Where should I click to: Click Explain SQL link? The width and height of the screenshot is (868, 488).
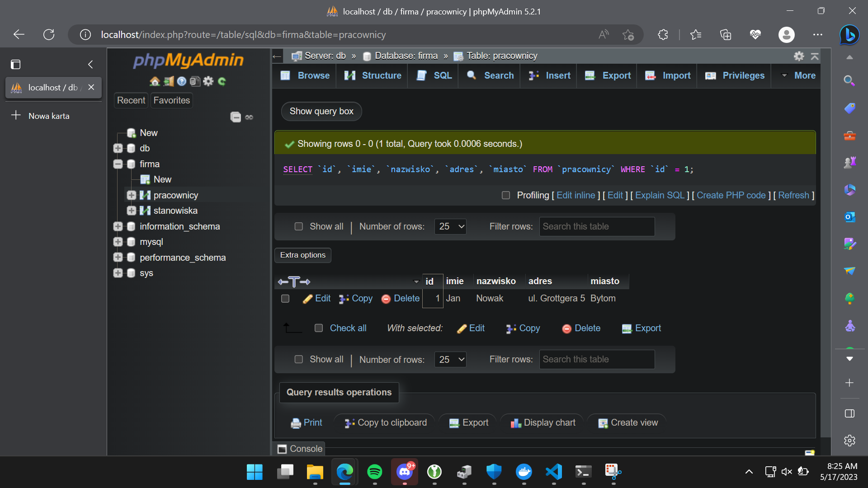[660, 195]
